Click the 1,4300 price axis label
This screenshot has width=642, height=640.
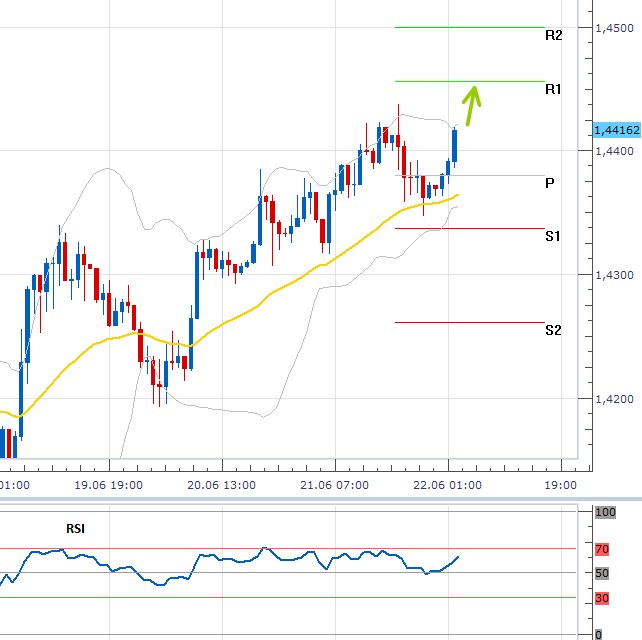coord(613,275)
